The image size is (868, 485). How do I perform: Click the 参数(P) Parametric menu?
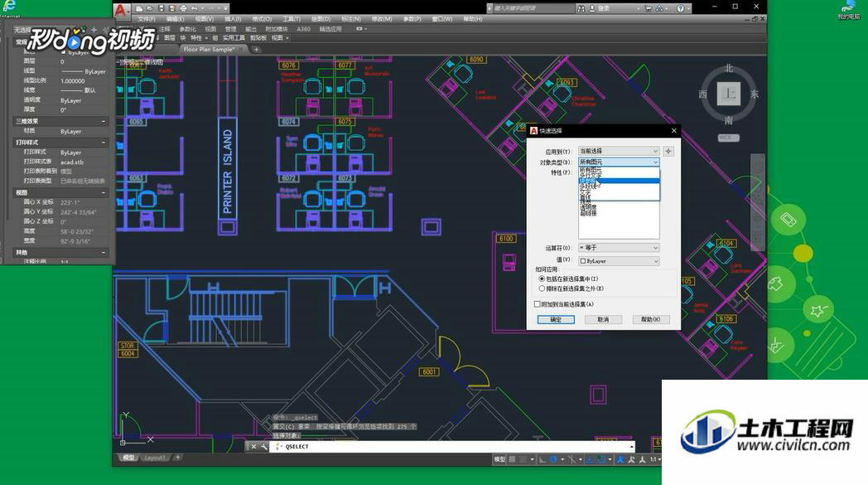pos(412,19)
